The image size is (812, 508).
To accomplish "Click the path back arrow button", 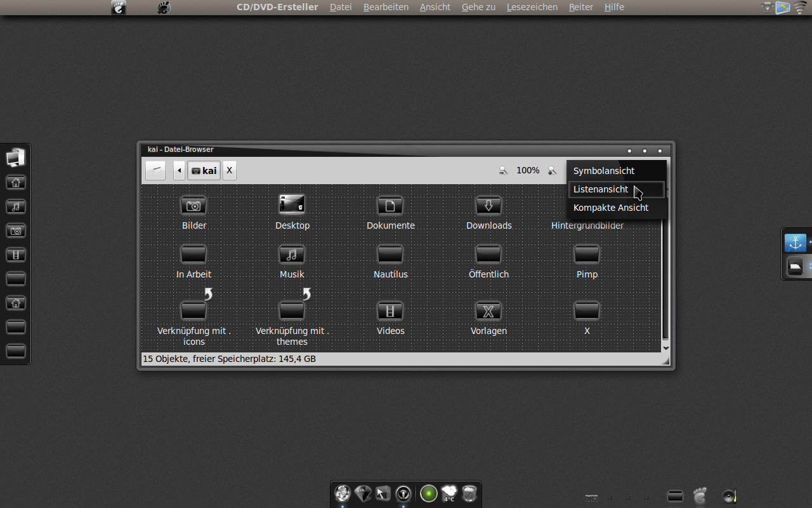I will tap(179, 170).
